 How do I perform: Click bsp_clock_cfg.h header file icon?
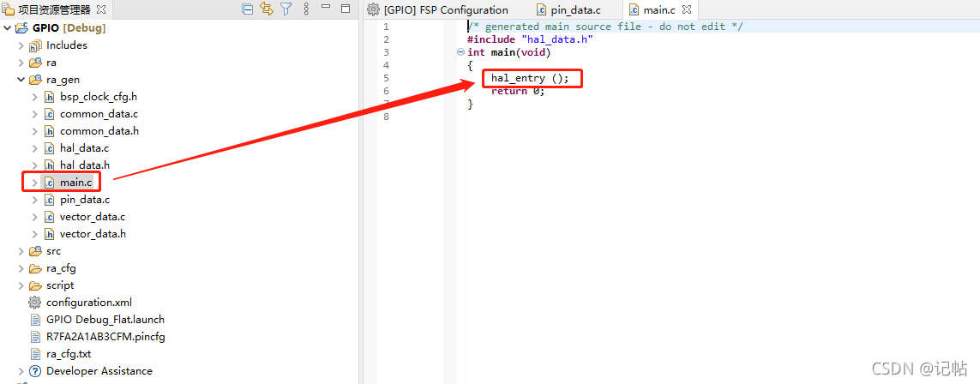click(x=49, y=97)
